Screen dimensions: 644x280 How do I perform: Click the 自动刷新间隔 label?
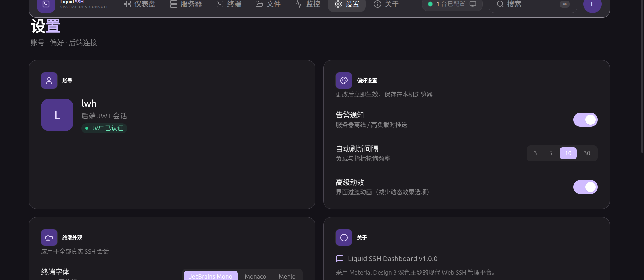[357, 149]
